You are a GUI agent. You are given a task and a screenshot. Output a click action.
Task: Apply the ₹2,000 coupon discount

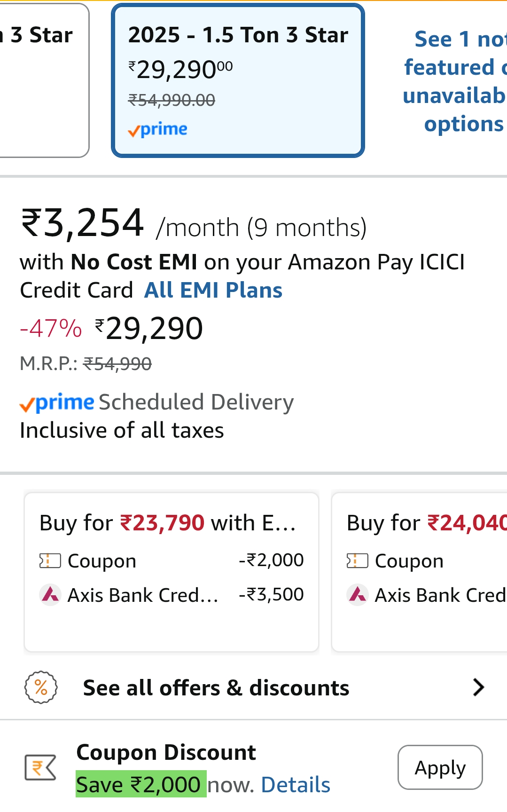click(440, 767)
